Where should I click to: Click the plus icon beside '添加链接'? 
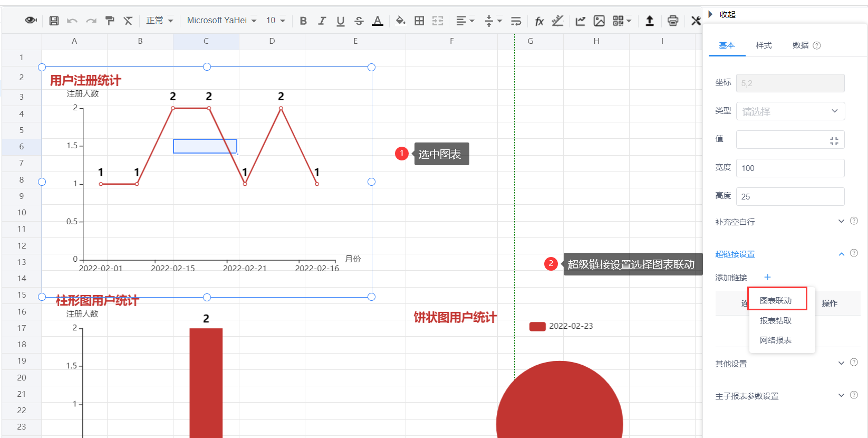click(767, 277)
